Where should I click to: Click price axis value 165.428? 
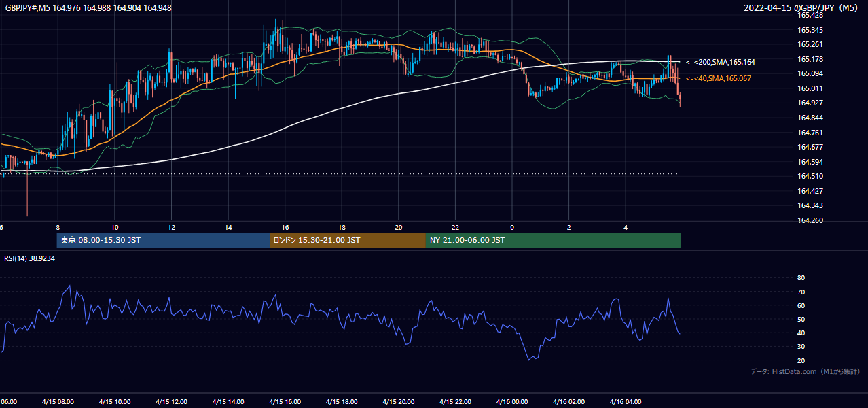pyautogui.click(x=810, y=15)
